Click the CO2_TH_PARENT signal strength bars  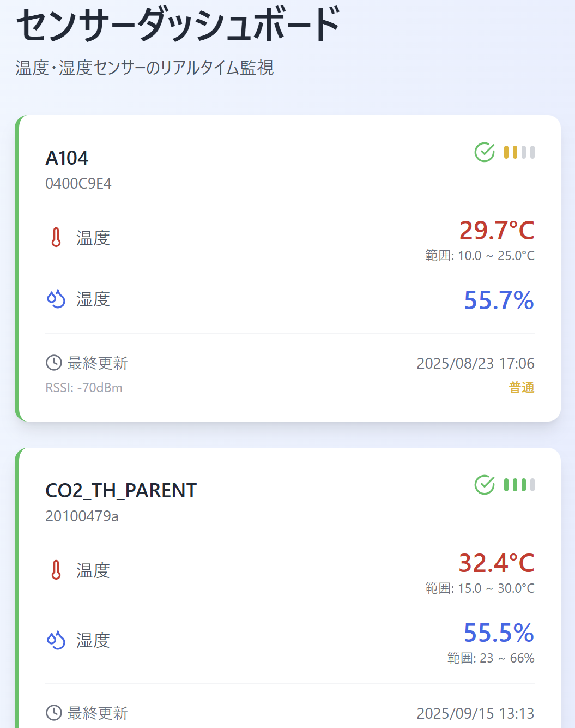519,485
